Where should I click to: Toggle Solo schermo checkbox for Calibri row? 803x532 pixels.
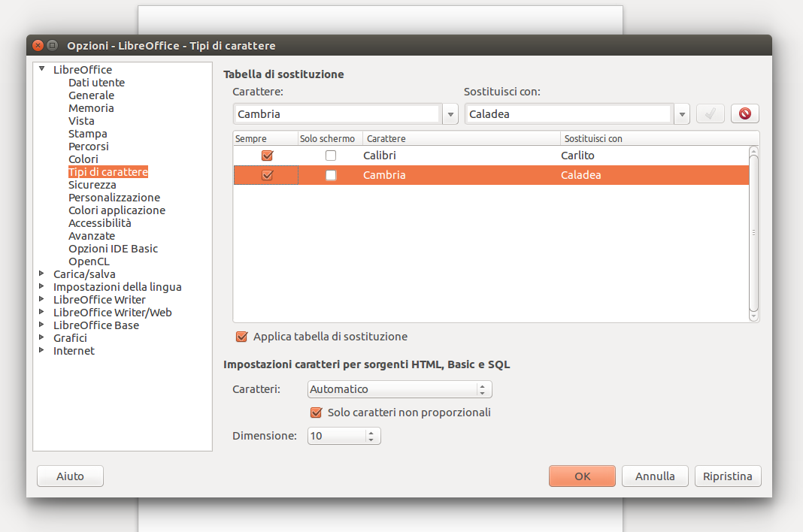(331, 155)
